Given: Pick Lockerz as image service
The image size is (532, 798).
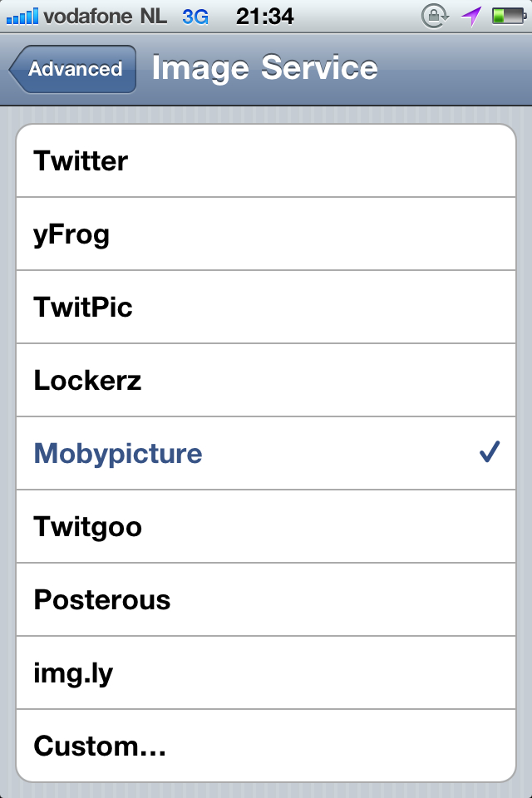Looking at the screenshot, I should click(x=266, y=381).
